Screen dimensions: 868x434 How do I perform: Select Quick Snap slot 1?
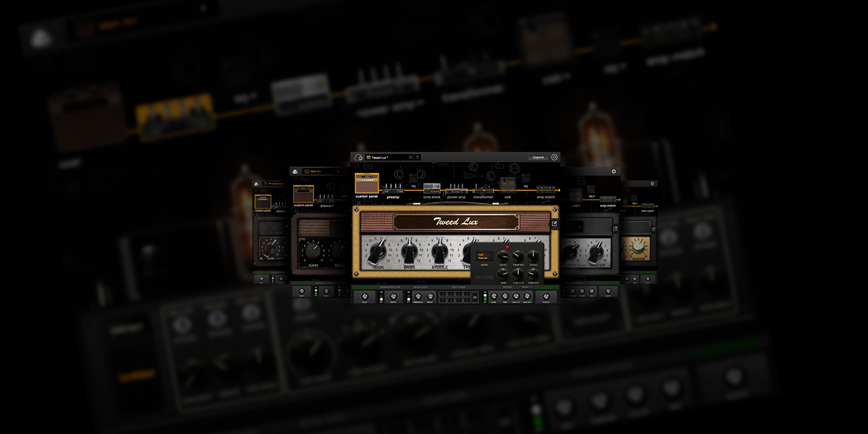tap(443, 294)
